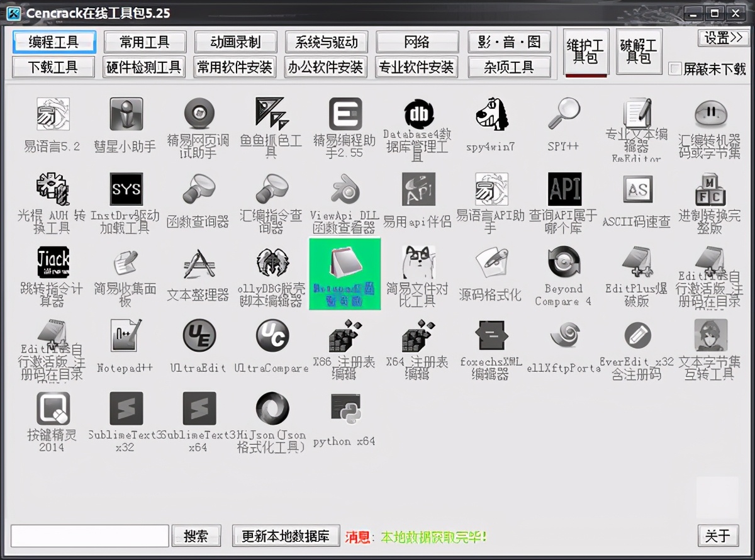The width and height of the screenshot is (755, 560).
Task: Switch to the 系统与驱动 category
Action: (x=326, y=42)
